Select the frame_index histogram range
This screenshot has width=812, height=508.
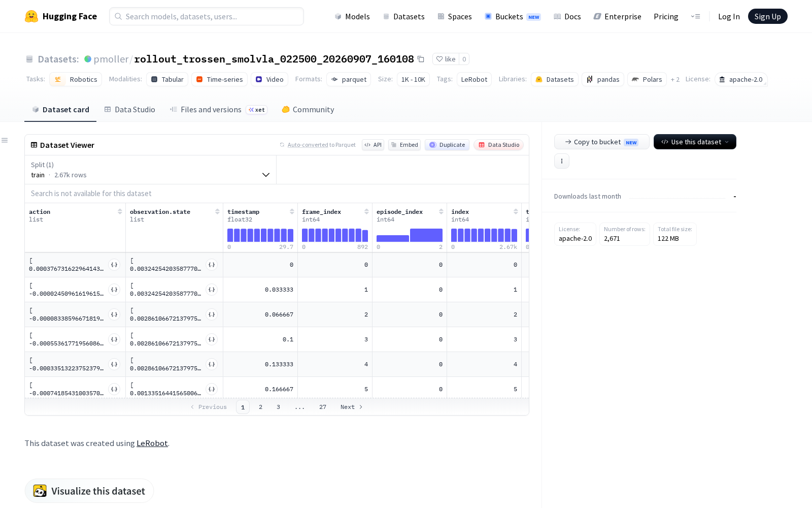coord(335,235)
